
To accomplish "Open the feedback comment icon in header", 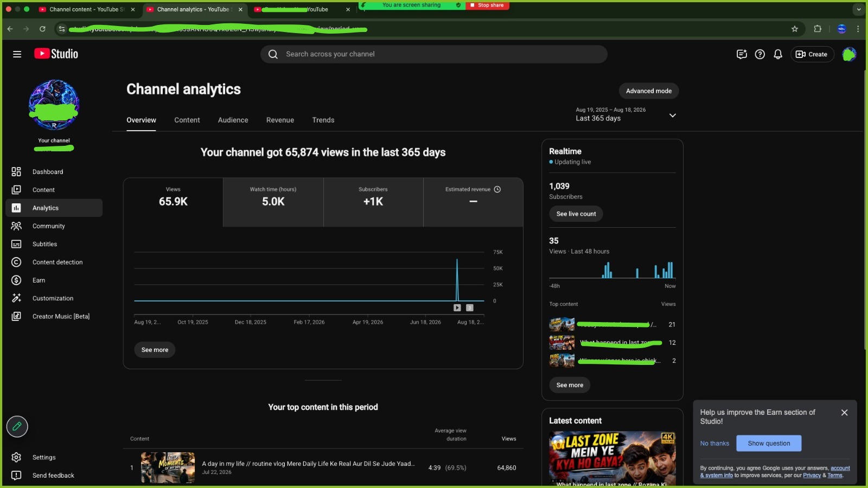I will click(x=742, y=54).
